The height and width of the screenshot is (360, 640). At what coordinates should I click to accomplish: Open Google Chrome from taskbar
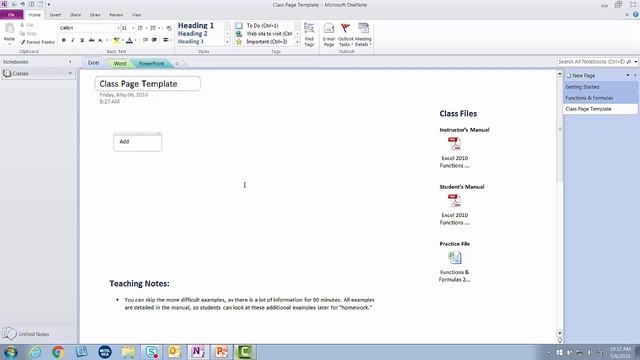(58, 352)
